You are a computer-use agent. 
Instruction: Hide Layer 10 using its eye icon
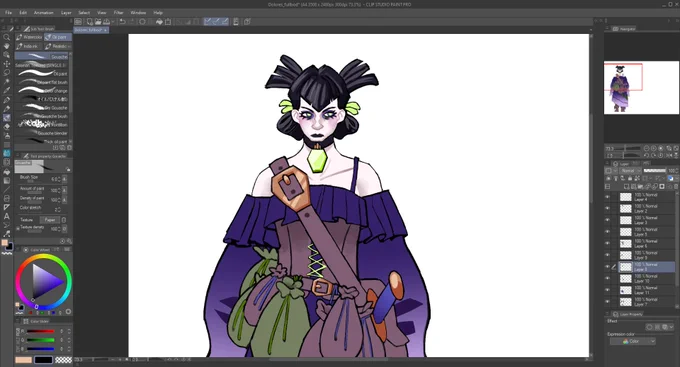[607, 279]
